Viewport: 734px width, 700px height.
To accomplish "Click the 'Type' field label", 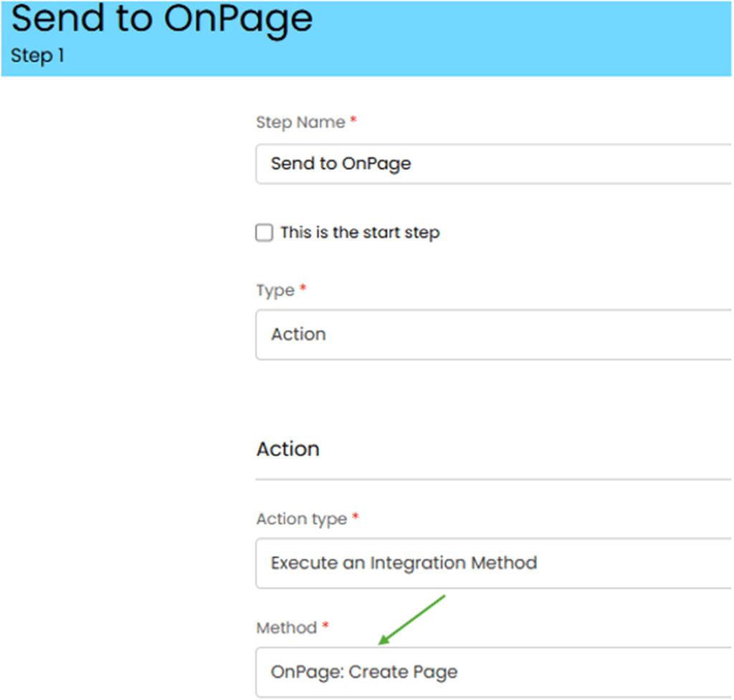I will coord(275,290).
